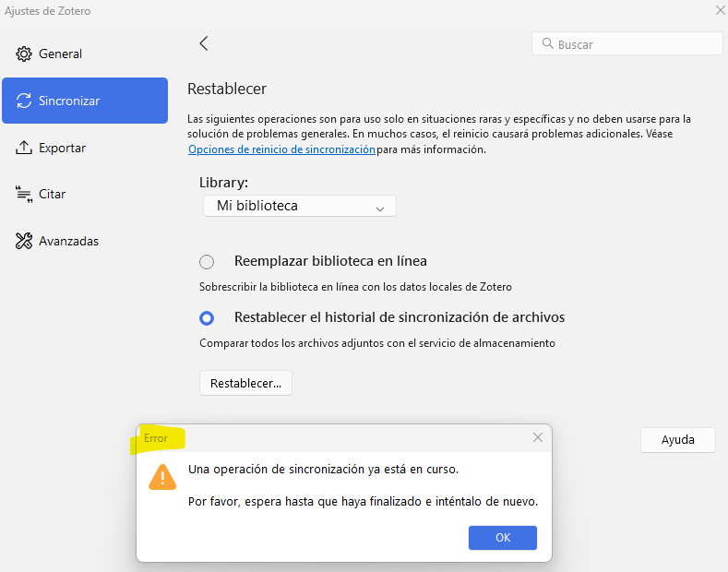This screenshot has height=572, width=728.
Task: Select the Sincronizar settings pane
Action: tap(85, 101)
